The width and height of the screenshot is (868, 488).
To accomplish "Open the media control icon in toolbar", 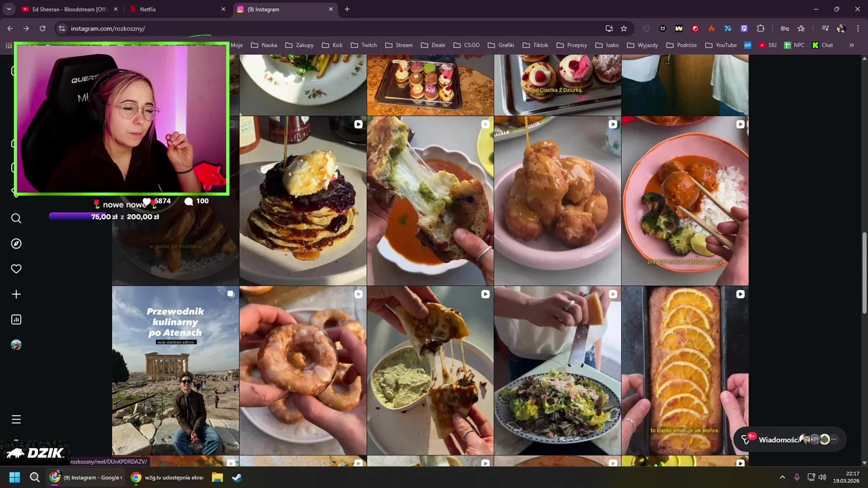I will point(825,28).
